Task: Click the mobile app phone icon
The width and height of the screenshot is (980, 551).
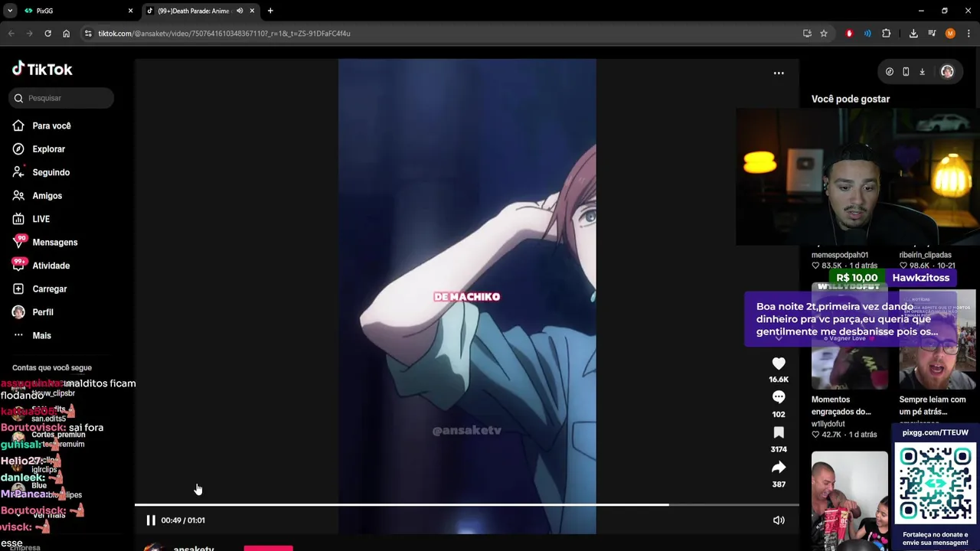Action: click(x=906, y=72)
